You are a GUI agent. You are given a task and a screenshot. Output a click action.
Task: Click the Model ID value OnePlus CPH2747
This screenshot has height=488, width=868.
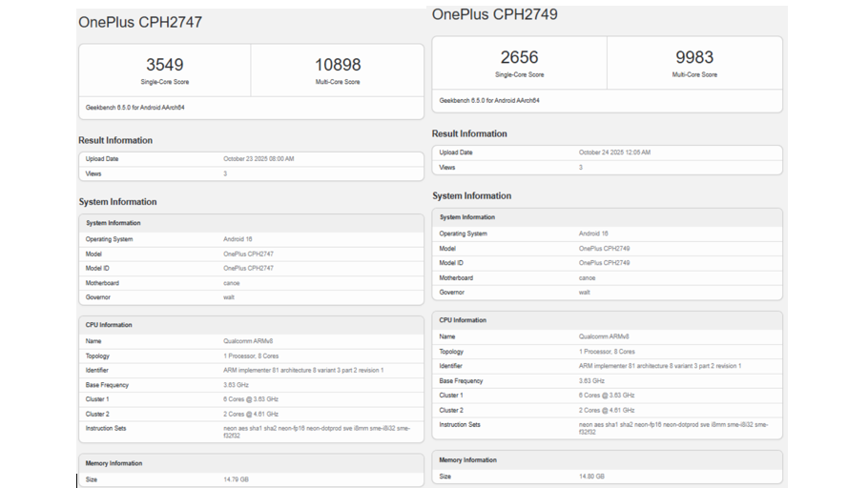pyautogui.click(x=248, y=269)
